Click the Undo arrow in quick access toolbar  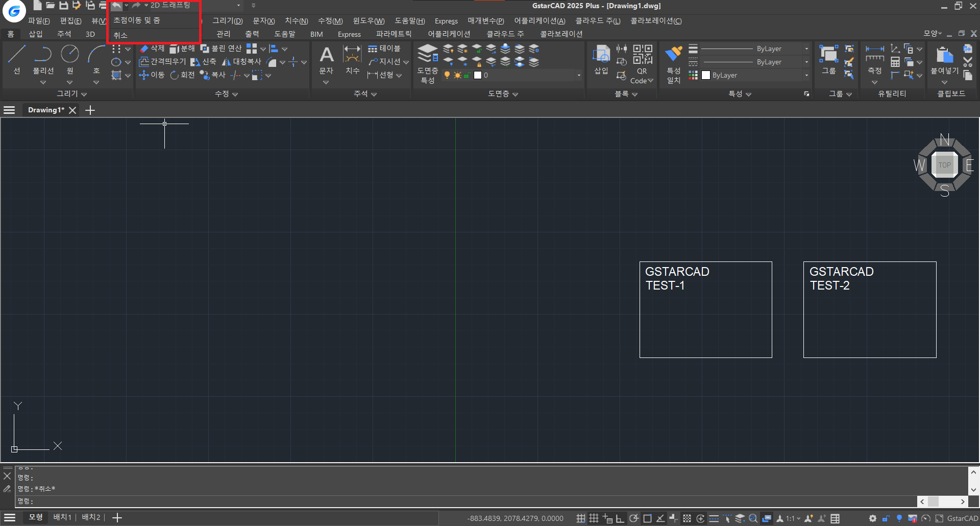(116, 6)
